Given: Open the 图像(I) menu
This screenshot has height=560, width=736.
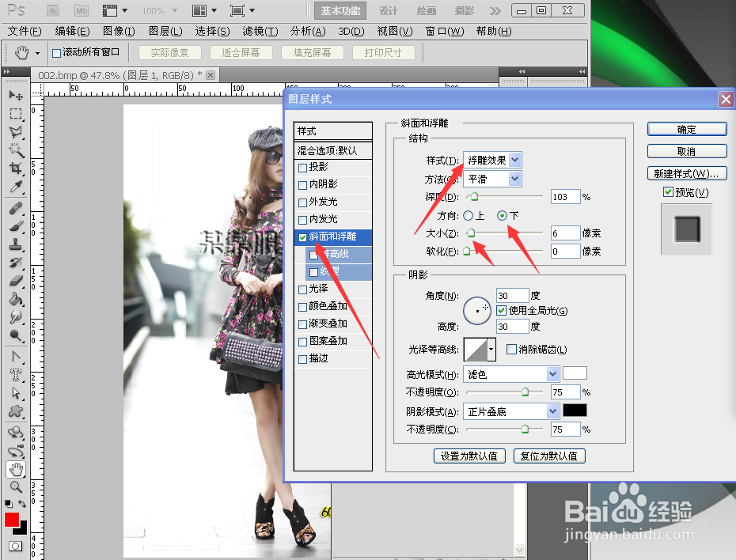Looking at the screenshot, I should [119, 32].
